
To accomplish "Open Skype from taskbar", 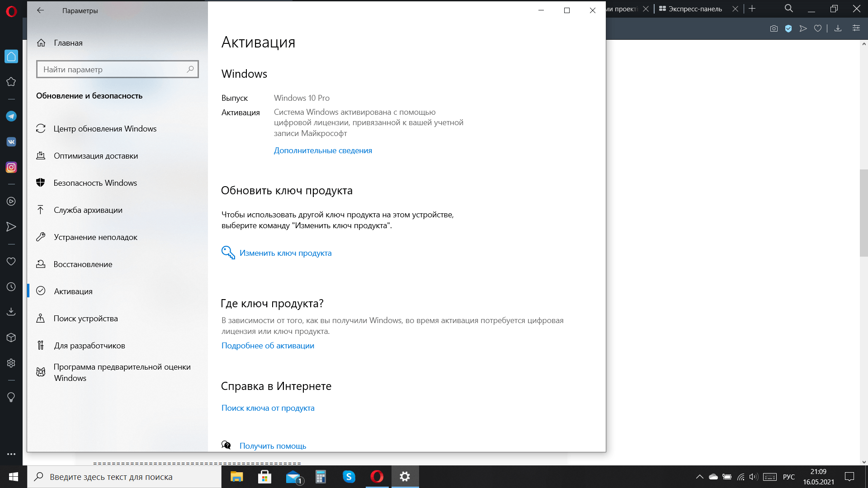I will point(349,477).
